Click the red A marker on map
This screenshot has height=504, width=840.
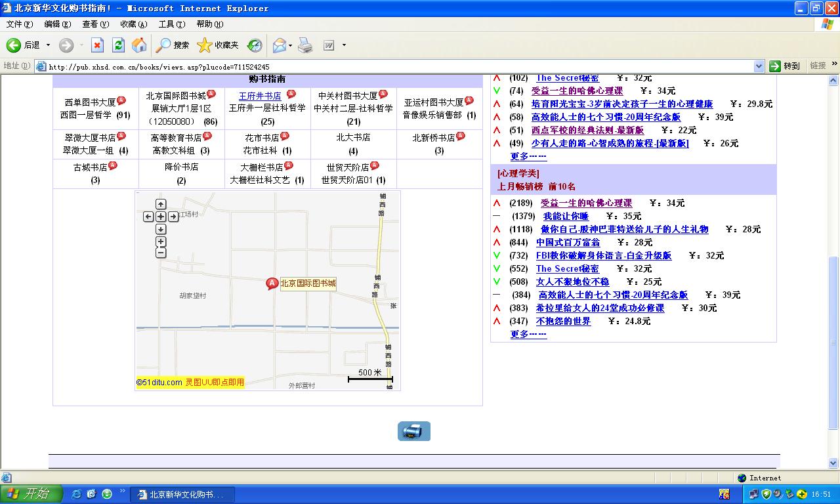[x=272, y=283]
